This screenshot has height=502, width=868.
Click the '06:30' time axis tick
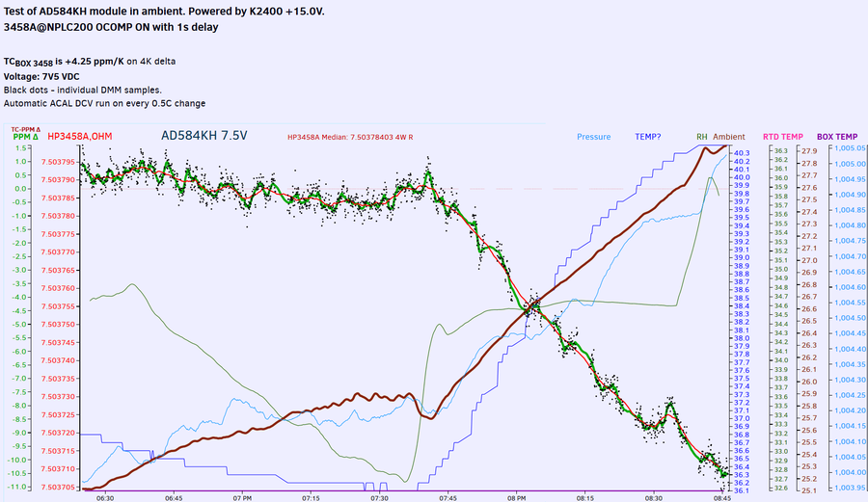[105, 498]
